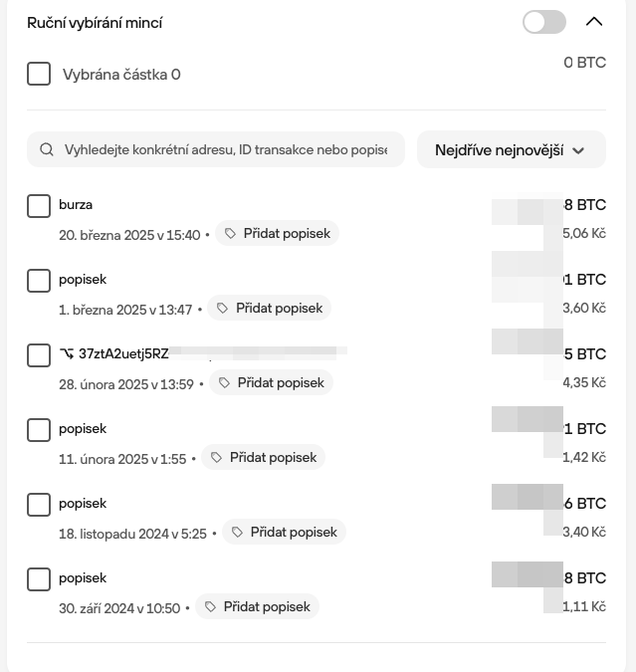Tick the checkbox for the burza coin
Viewport: 636px width, 672px height.
[x=39, y=206]
